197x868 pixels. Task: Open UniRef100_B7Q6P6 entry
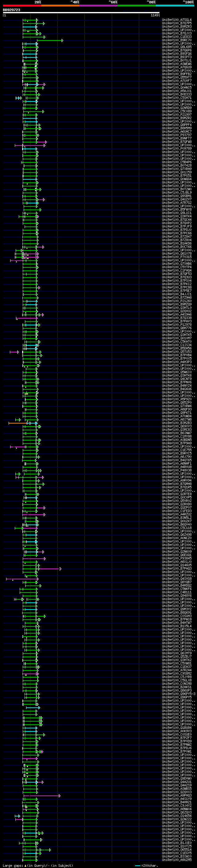pos(177,50)
